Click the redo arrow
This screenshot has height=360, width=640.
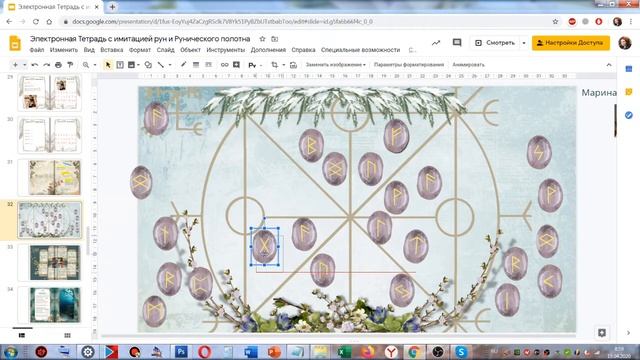(47, 65)
